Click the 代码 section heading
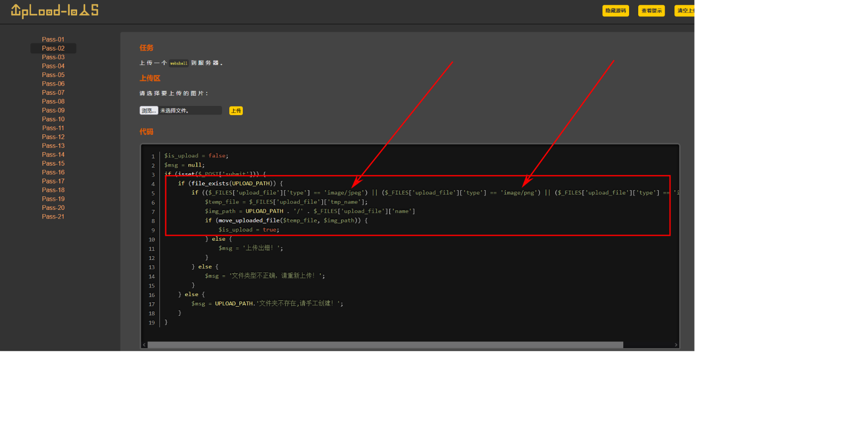The width and height of the screenshot is (868, 439). point(146,131)
